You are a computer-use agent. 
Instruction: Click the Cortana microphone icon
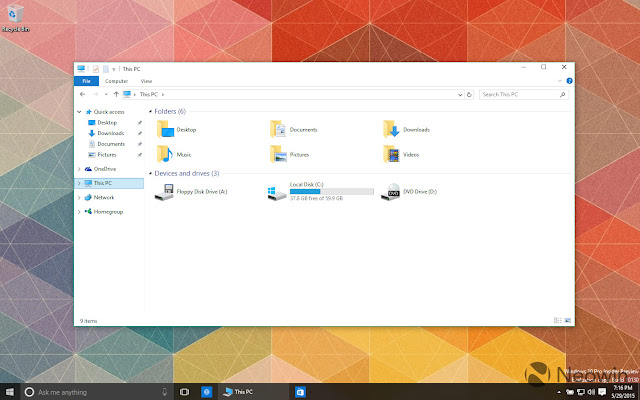pyautogui.click(x=164, y=392)
